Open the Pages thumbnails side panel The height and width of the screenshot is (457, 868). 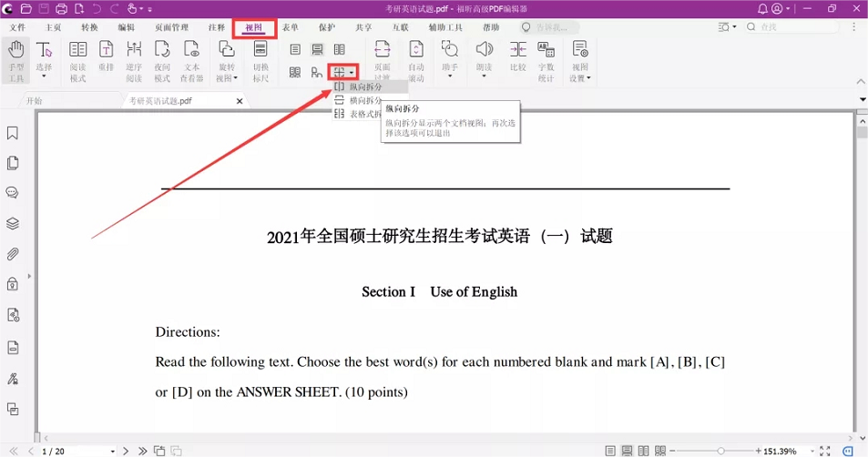12,163
